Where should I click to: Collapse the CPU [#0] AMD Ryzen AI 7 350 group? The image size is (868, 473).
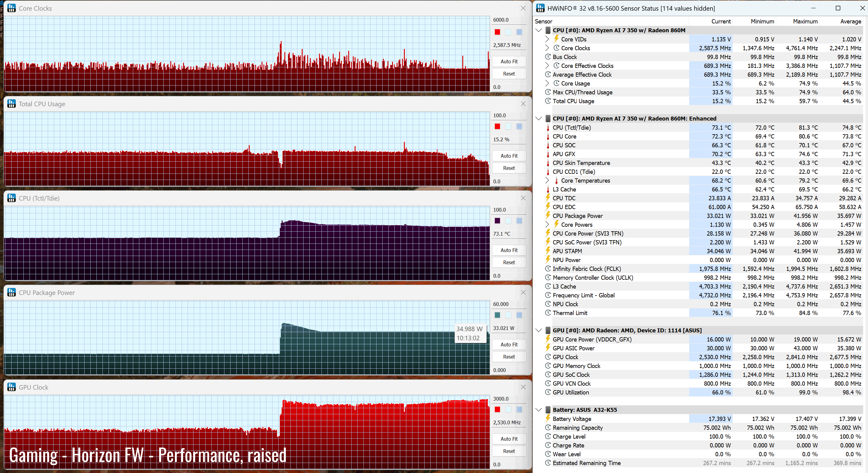[538, 30]
